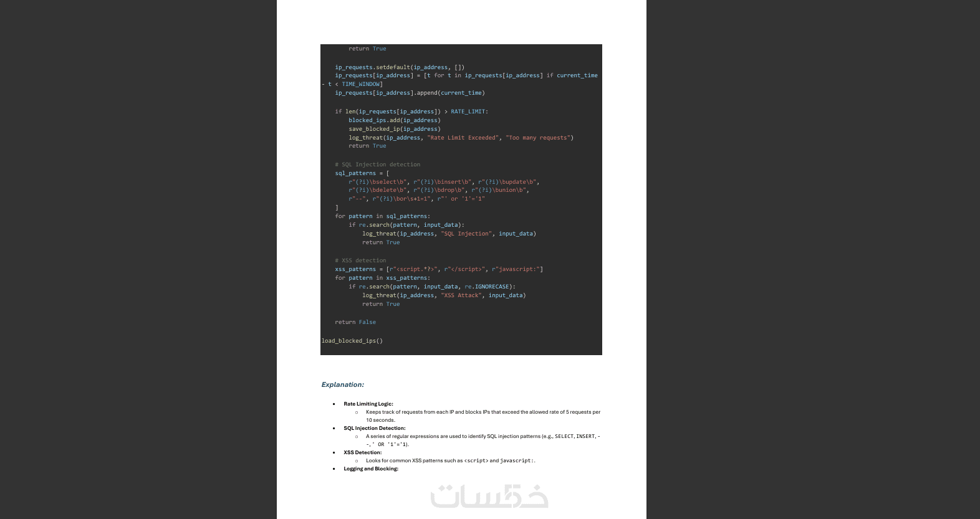Screen dimensions: 980x519
Task: Click the 'Keeps track of requests from each IP' sentence
Action: point(483,416)
